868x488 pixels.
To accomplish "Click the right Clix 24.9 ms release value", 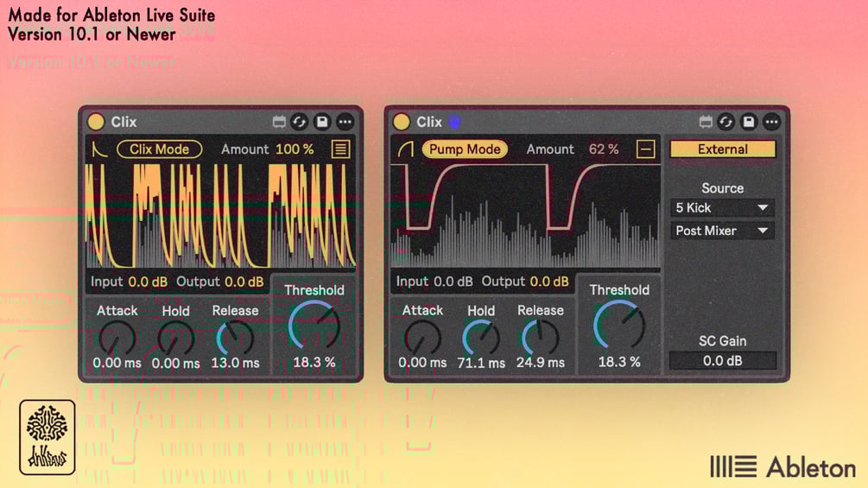I will coord(541,363).
